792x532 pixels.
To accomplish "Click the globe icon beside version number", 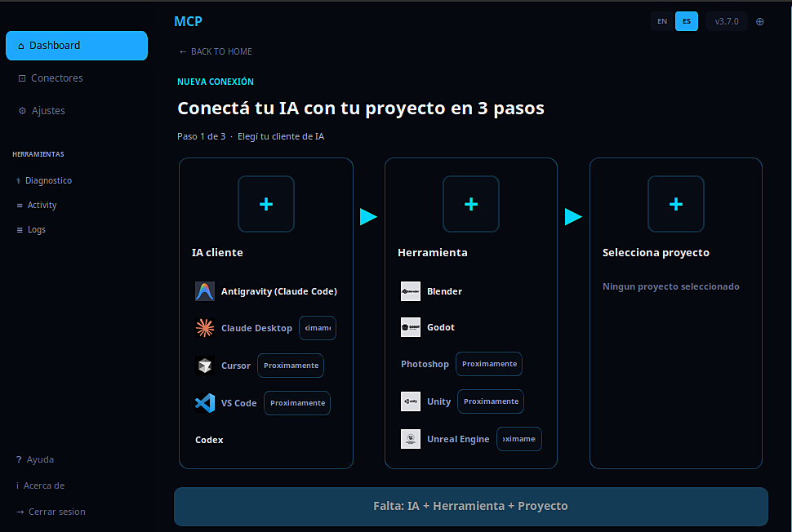I will click(759, 22).
